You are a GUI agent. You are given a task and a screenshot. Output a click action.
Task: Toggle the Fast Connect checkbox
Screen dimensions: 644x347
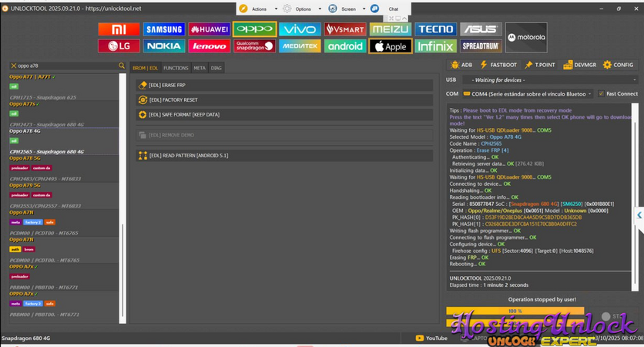tap(602, 94)
